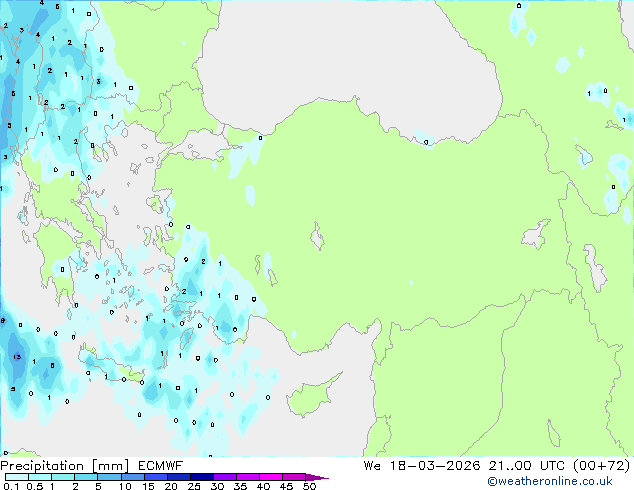
Task: Click the 0.5–1 mm legend color swatch
Action: pyautogui.click(x=40, y=477)
